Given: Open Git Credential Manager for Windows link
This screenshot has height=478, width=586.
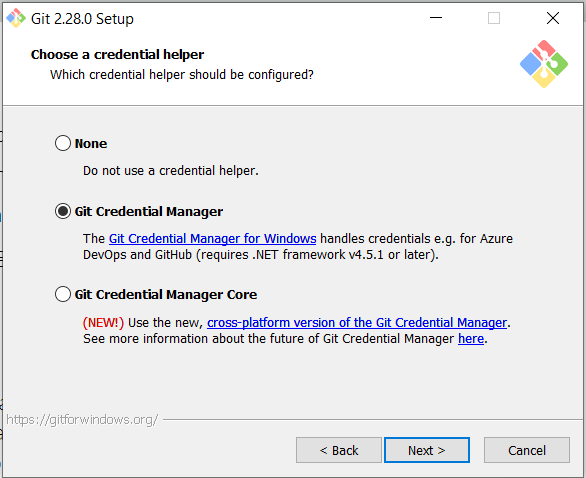Looking at the screenshot, I should click(x=213, y=238).
